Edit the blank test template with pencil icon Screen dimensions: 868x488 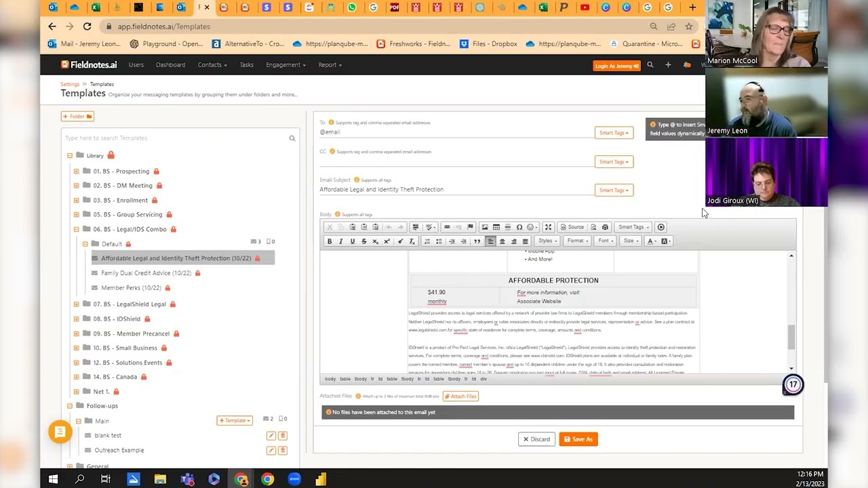click(x=271, y=436)
